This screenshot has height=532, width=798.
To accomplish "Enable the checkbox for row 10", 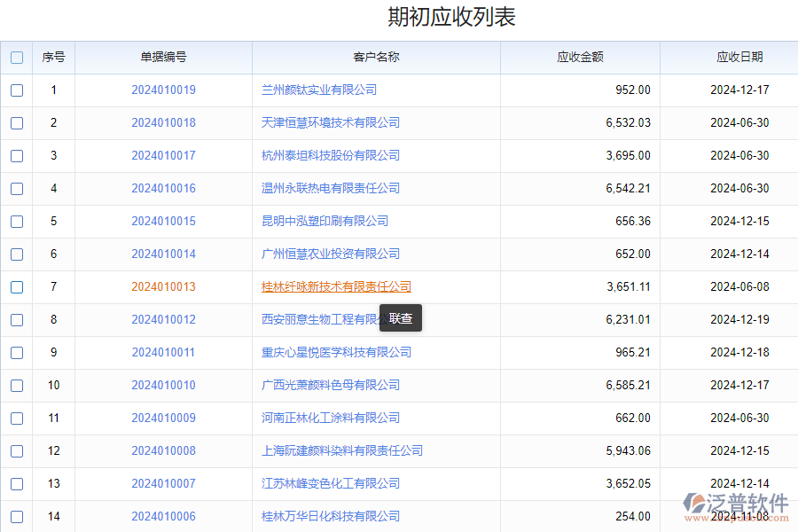I will [x=17, y=386].
